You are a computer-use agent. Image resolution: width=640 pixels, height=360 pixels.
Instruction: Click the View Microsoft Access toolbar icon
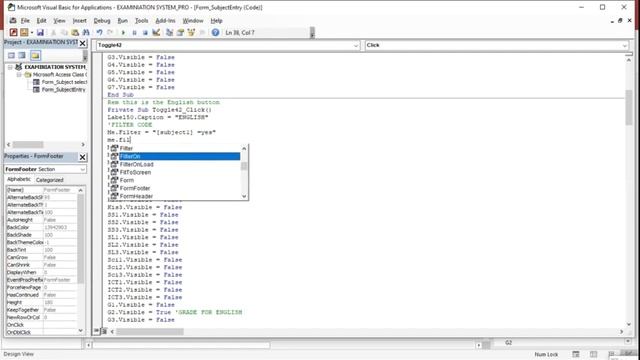point(13,32)
